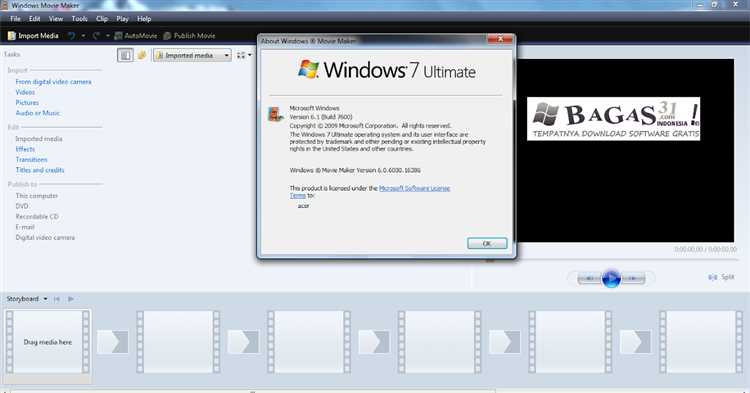The width and height of the screenshot is (750, 393).
Task: Click the Publish Movie toolbar button
Action: click(x=189, y=36)
